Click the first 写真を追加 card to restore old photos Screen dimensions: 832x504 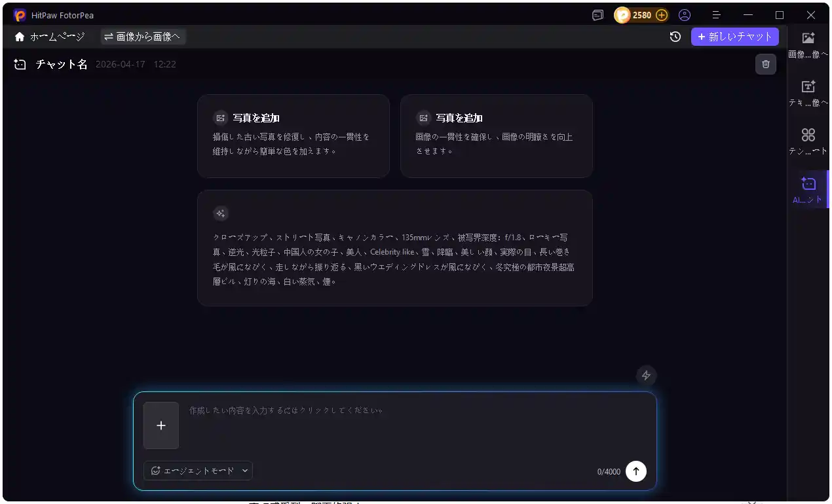[293, 135]
